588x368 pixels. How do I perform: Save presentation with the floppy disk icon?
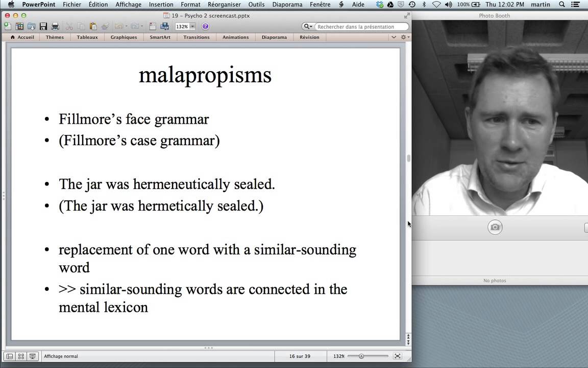pyautogui.click(x=43, y=26)
